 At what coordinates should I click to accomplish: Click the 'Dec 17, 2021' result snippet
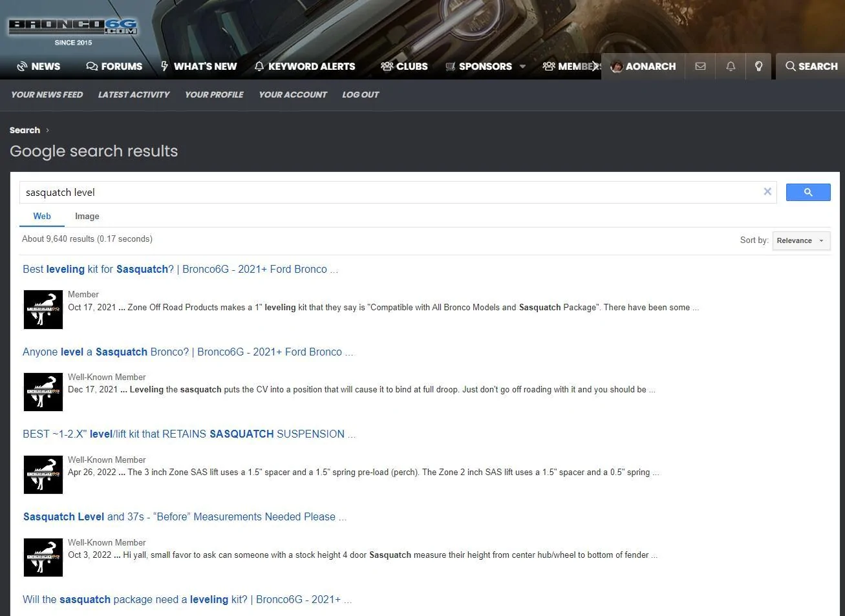coord(361,390)
